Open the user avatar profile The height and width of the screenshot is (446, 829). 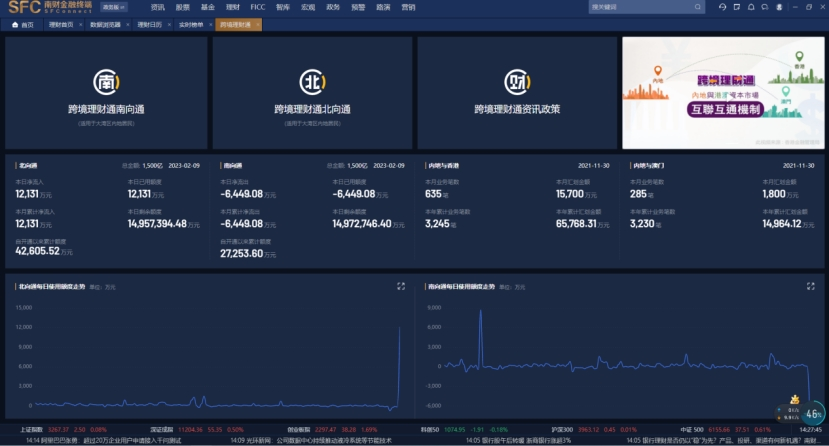click(779, 7)
